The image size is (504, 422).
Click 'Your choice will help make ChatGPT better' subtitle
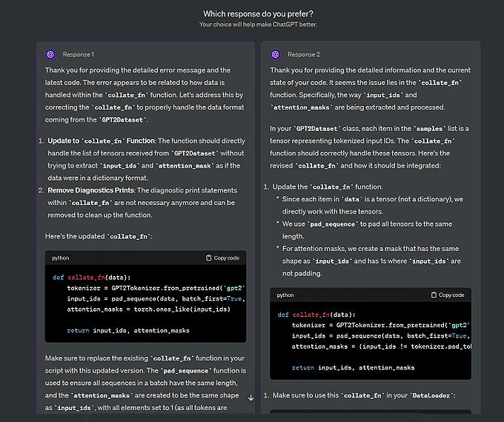[257, 24]
